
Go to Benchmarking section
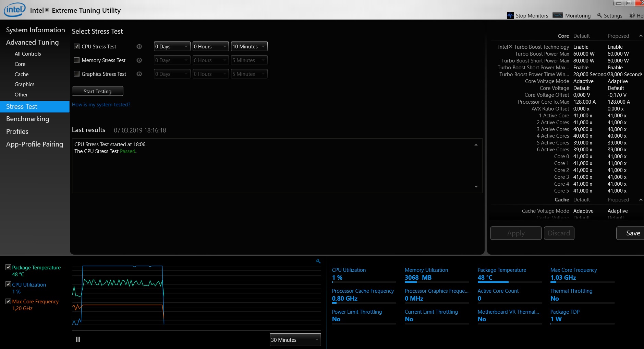[x=27, y=119]
